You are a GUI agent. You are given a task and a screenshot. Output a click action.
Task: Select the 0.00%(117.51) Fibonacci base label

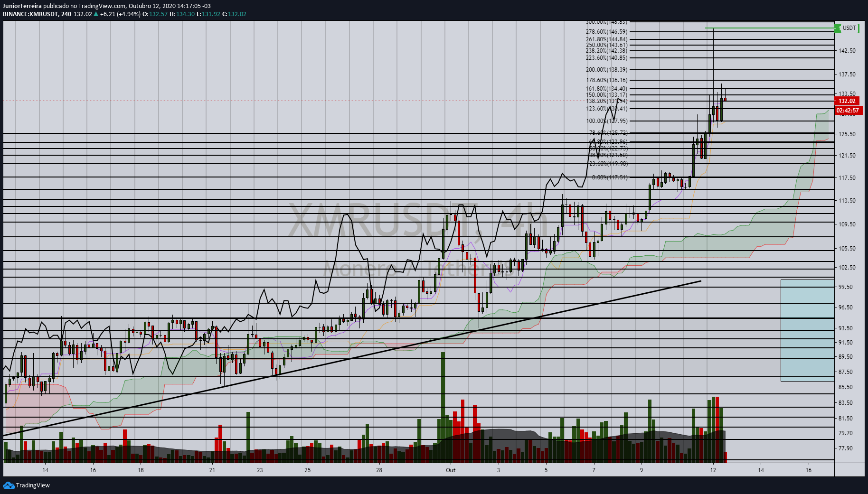click(610, 177)
